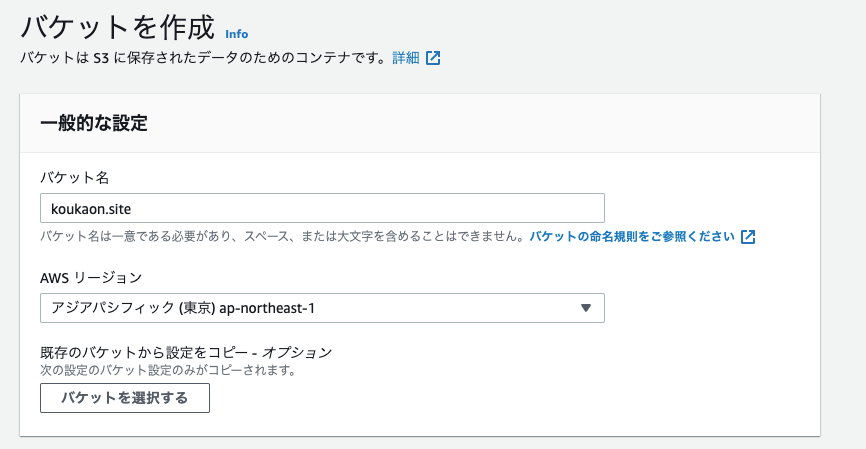Click the AWS リージョン label
The width and height of the screenshot is (866, 449).
click(91, 278)
